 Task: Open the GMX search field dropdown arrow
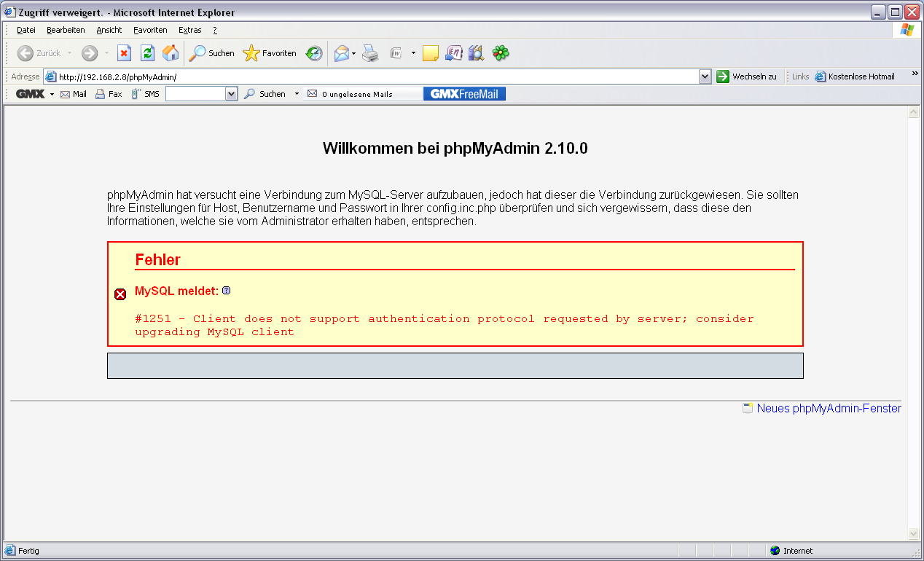pyautogui.click(x=232, y=94)
